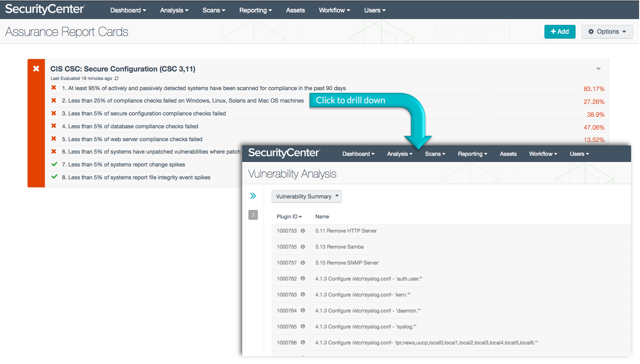
Task: Open Scans menu in main window
Action: click(x=214, y=10)
